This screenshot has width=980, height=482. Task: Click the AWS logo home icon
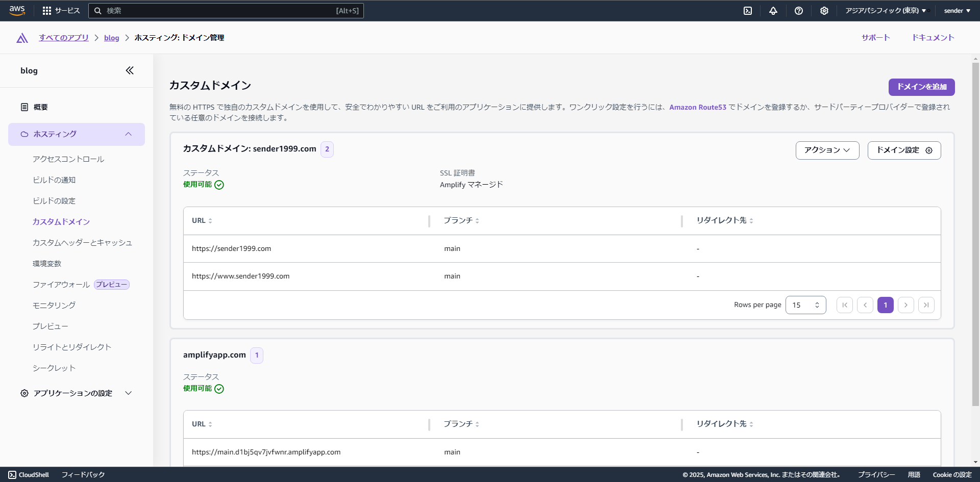tap(17, 10)
